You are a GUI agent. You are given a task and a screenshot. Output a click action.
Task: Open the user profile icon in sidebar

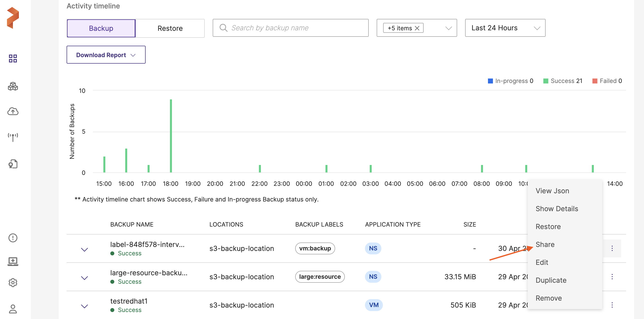point(13,309)
